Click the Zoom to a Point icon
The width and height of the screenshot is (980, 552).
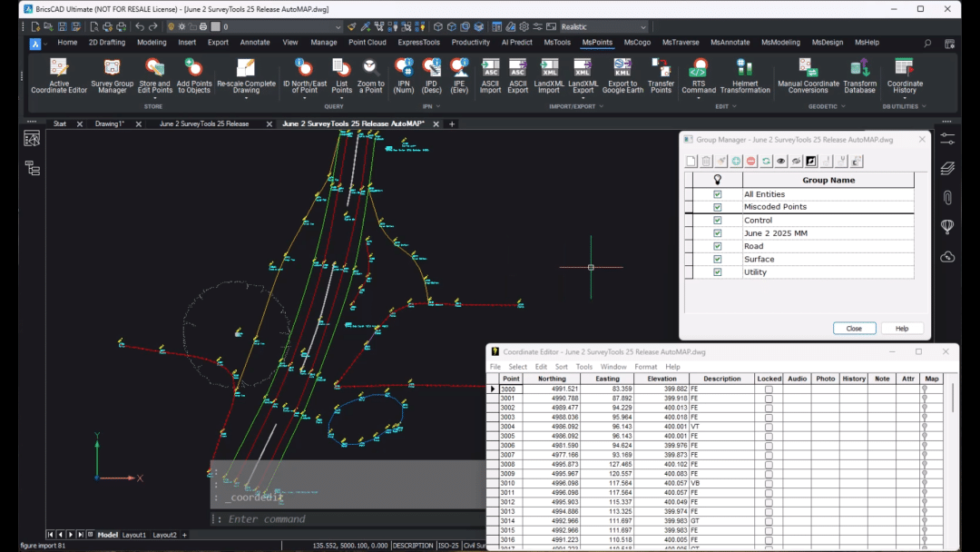click(x=370, y=69)
